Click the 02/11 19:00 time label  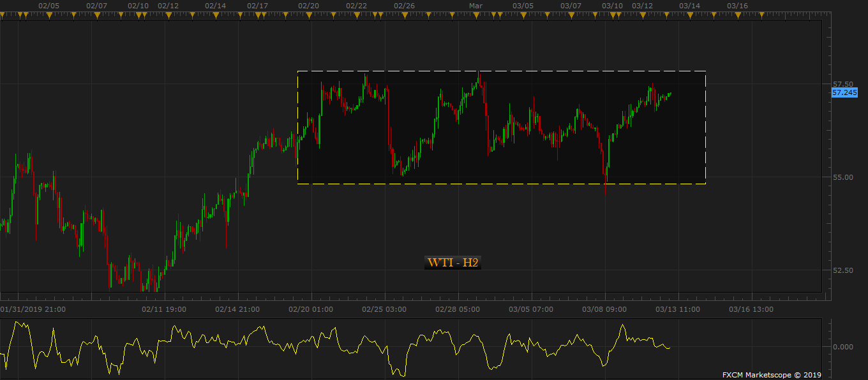164,309
